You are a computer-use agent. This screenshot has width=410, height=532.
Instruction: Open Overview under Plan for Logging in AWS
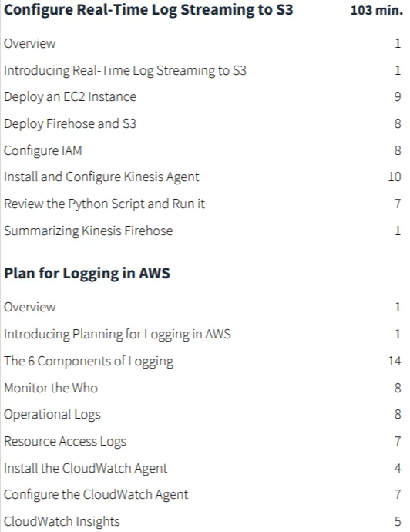[x=29, y=308]
